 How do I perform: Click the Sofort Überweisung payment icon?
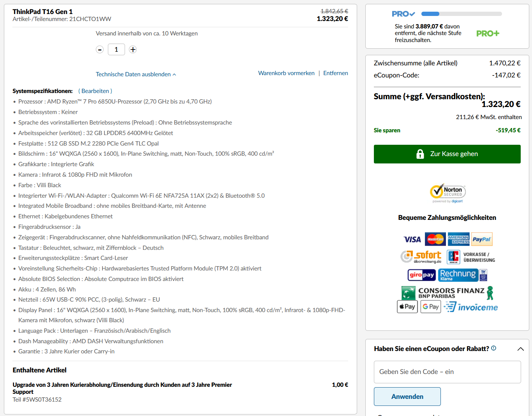click(x=422, y=256)
